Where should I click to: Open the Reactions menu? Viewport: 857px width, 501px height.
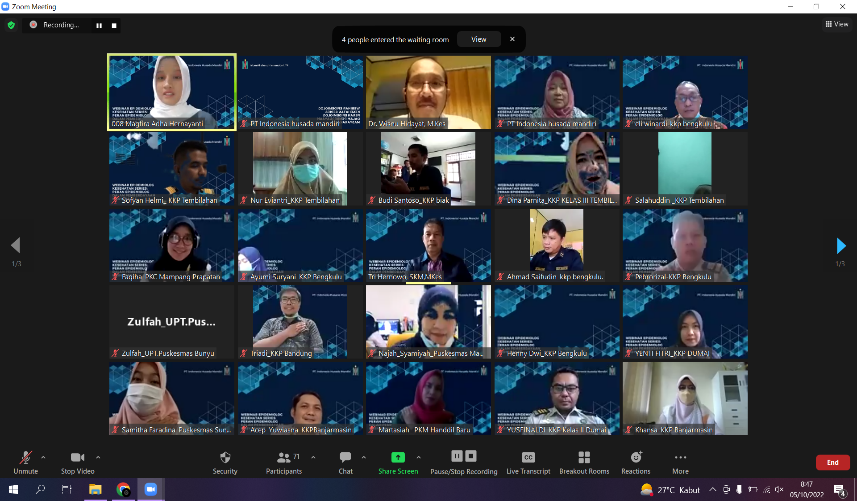tap(636, 462)
